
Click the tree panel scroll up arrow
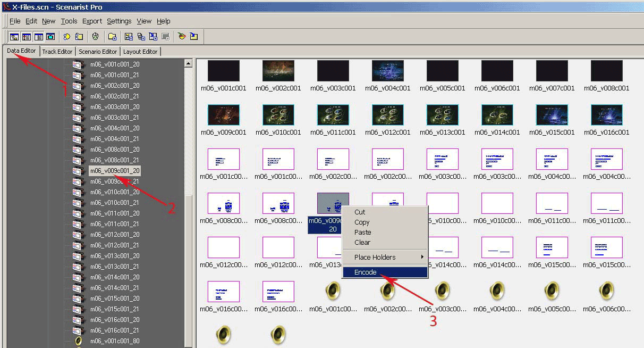188,63
